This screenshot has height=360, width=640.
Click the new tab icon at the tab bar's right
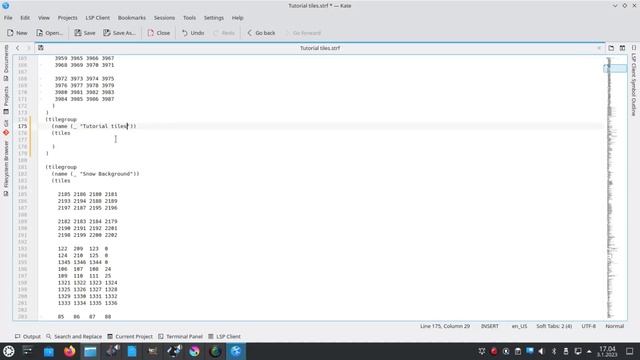(x=611, y=48)
